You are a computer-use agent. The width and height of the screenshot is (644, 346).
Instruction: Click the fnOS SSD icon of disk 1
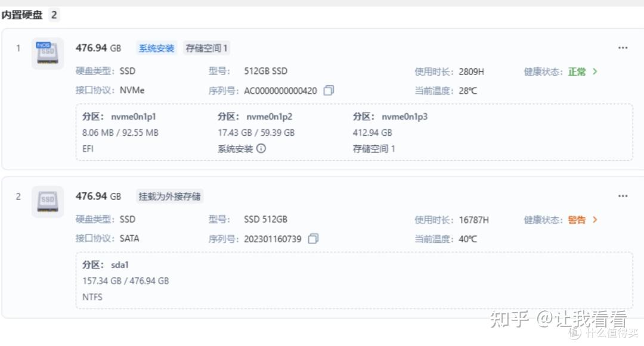point(48,53)
